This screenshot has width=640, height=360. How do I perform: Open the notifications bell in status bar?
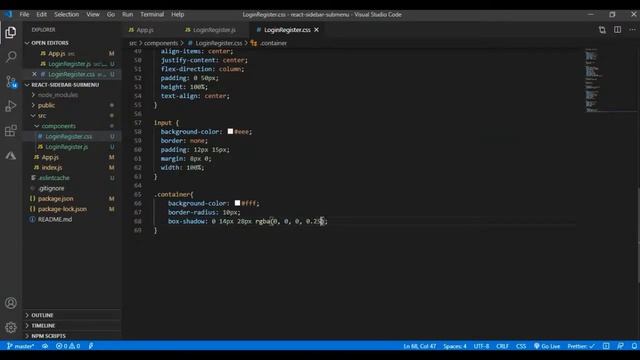tap(634, 346)
